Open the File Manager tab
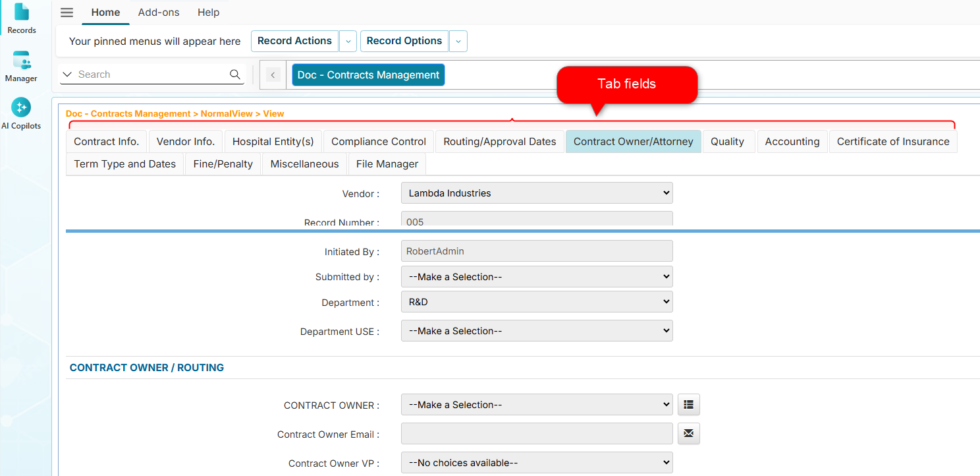The image size is (980, 476). coord(387,164)
